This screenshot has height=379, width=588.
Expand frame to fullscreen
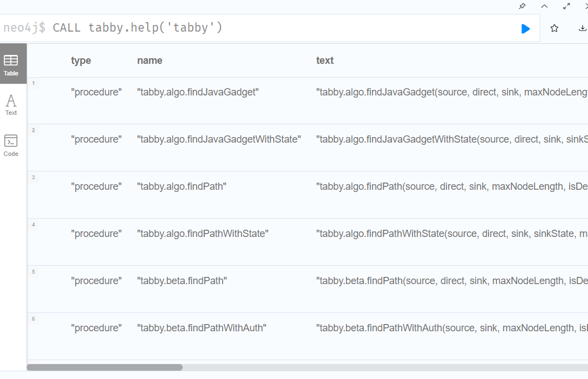[567, 6]
